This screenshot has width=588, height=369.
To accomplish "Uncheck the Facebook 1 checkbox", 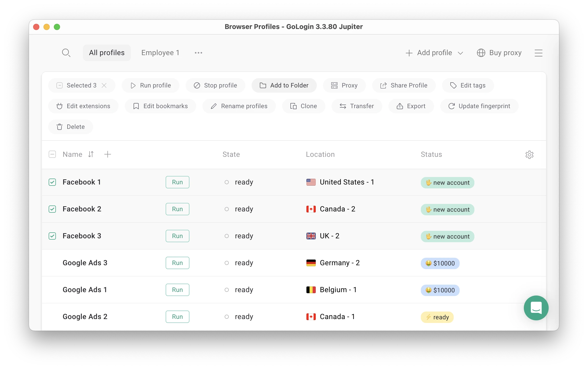I will pyautogui.click(x=52, y=182).
